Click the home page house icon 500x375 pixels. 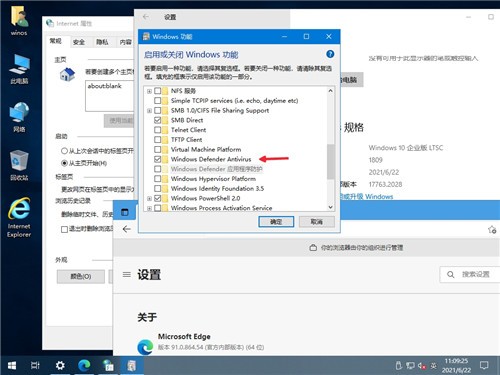click(x=67, y=74)
